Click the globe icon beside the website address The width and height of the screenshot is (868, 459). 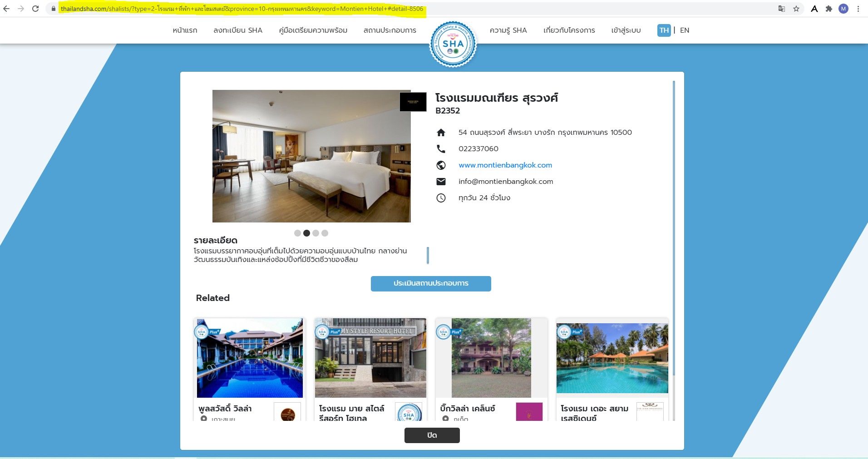click(441, 165)
